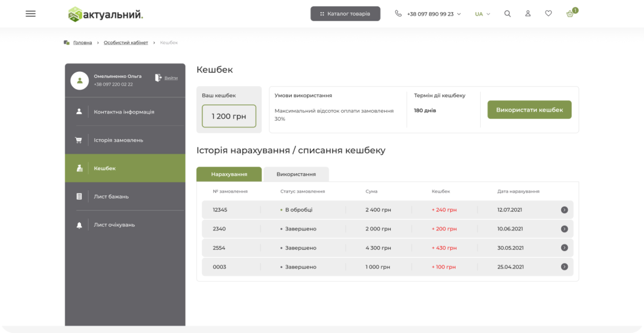Viewport: 644px width, 333px height.
Task: Open the shopping basket icon
Action: (x=570, y=14)
